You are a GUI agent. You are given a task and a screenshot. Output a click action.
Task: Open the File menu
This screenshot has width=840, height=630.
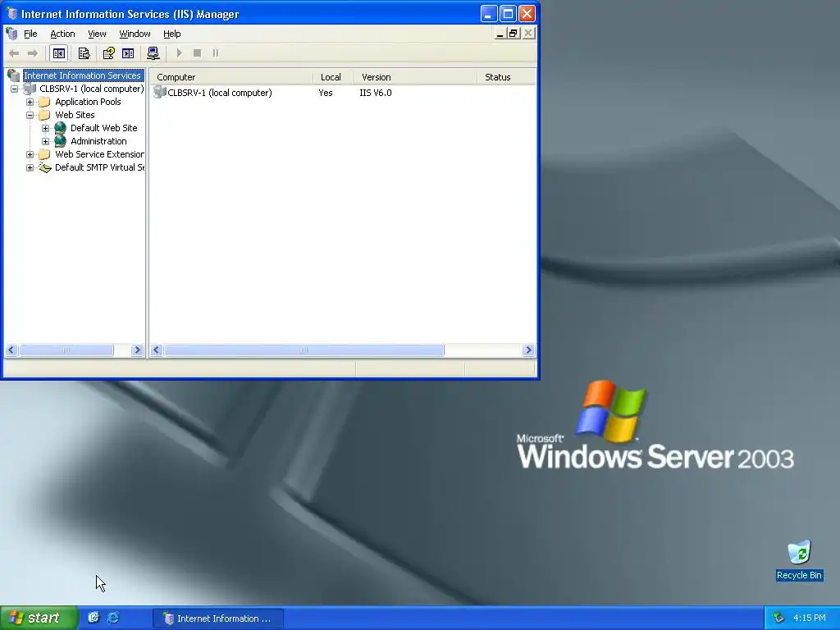pos(30,34)
